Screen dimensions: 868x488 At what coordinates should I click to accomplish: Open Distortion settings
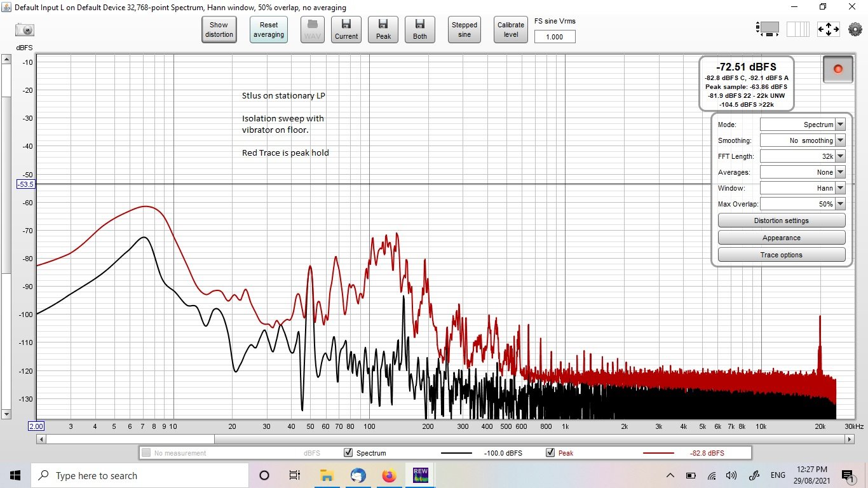pyautogui.click(x=782, y=220)
